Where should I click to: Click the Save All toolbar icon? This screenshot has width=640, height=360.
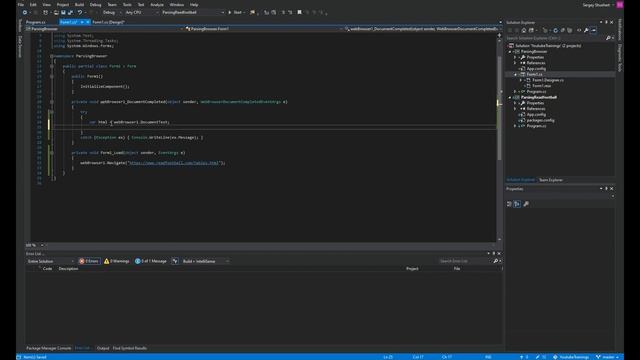click(x=70, y=13)
